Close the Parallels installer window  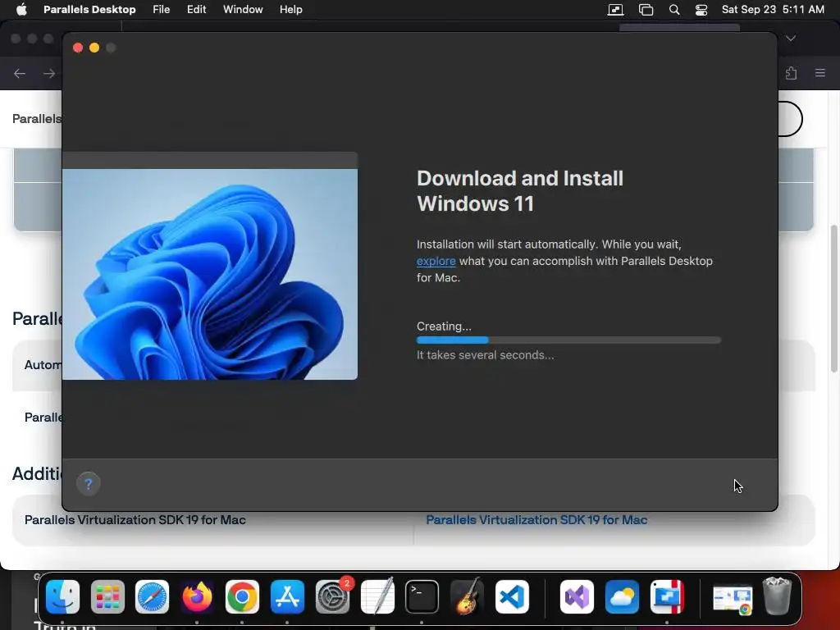click(x=78, y=48)
